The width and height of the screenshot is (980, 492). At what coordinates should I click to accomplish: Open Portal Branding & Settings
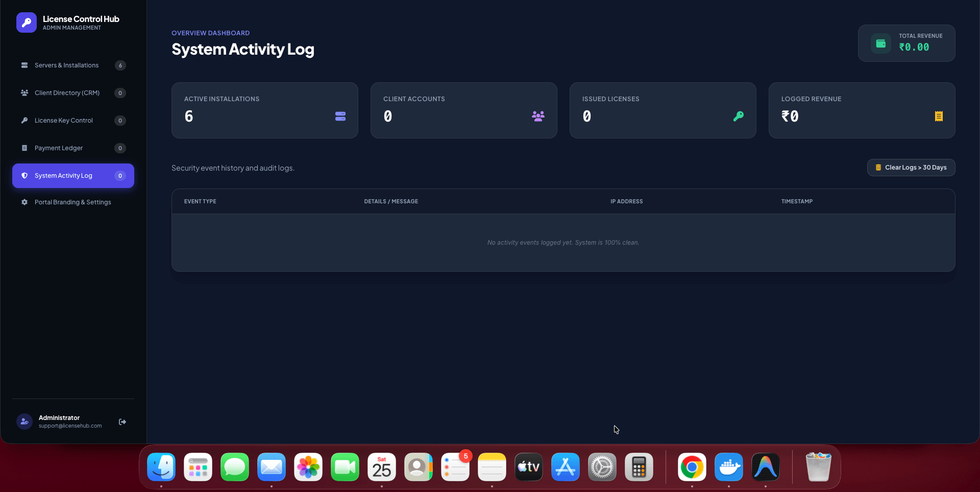click(x=73, y=202)
